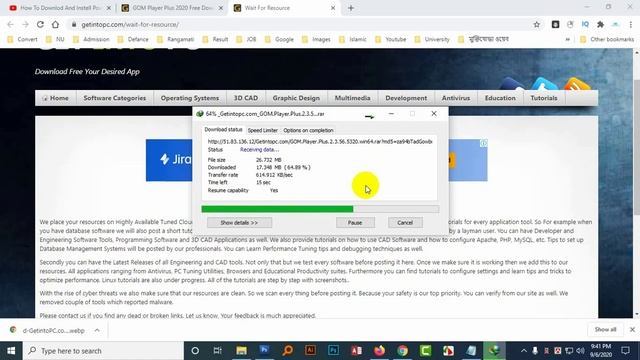Open the Home menu on the site

(x=56, y=98)
